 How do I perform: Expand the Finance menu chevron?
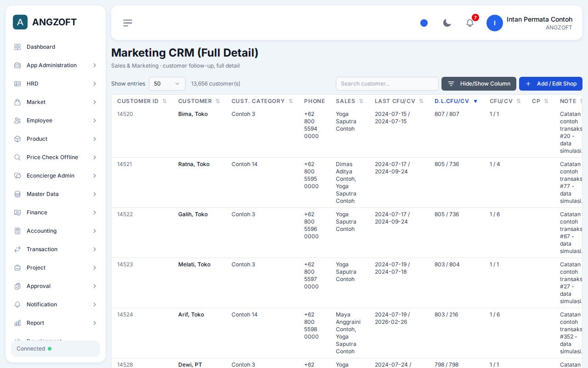(x=95, y=213)
